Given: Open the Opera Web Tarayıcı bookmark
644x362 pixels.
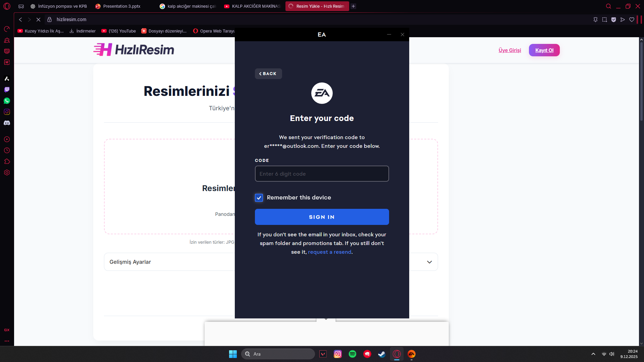Looking at the screenshot, I should click(214, 31).
